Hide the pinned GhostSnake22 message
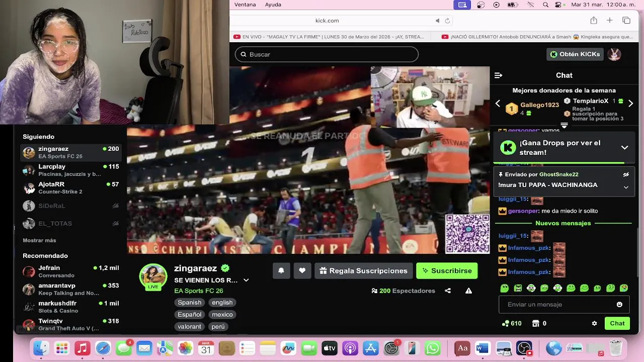644x362 pixels. [626, 174]
